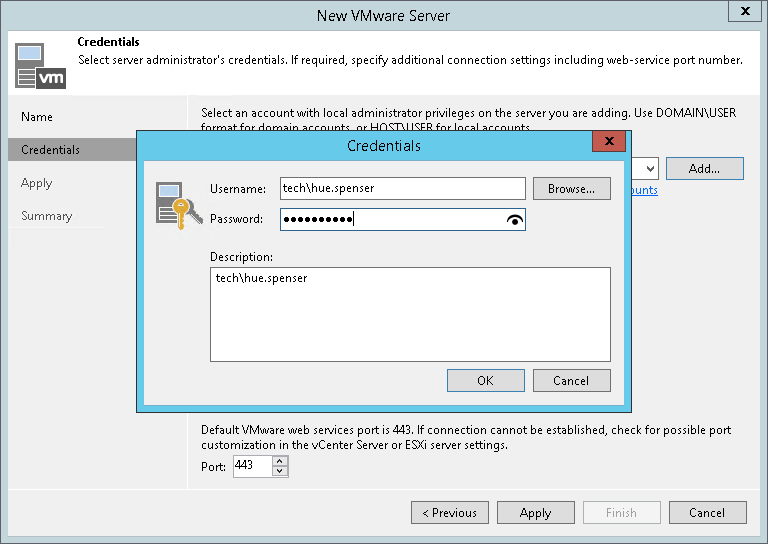
Task: Click the 'Password:' label
Action: click(x=237, y=219)
